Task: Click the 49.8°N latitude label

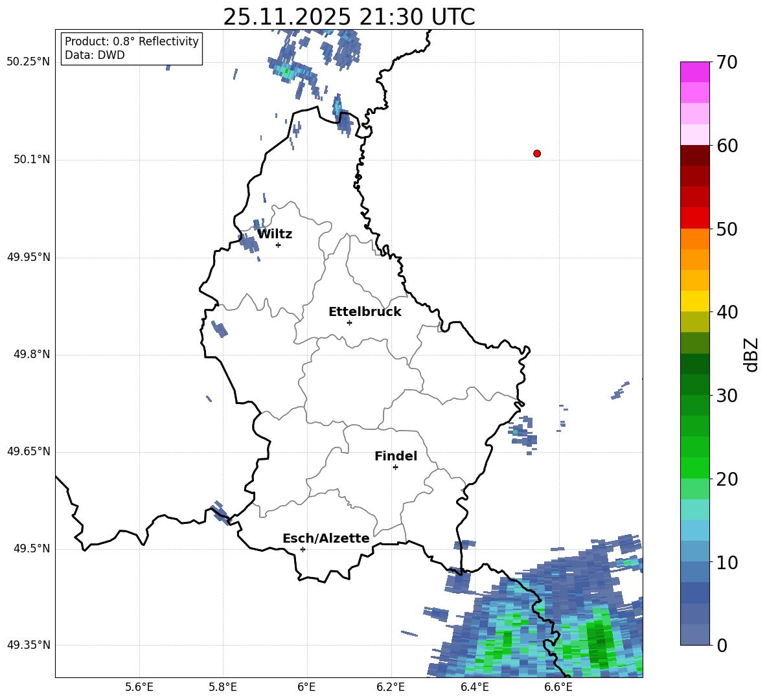Action: (32, 354)
